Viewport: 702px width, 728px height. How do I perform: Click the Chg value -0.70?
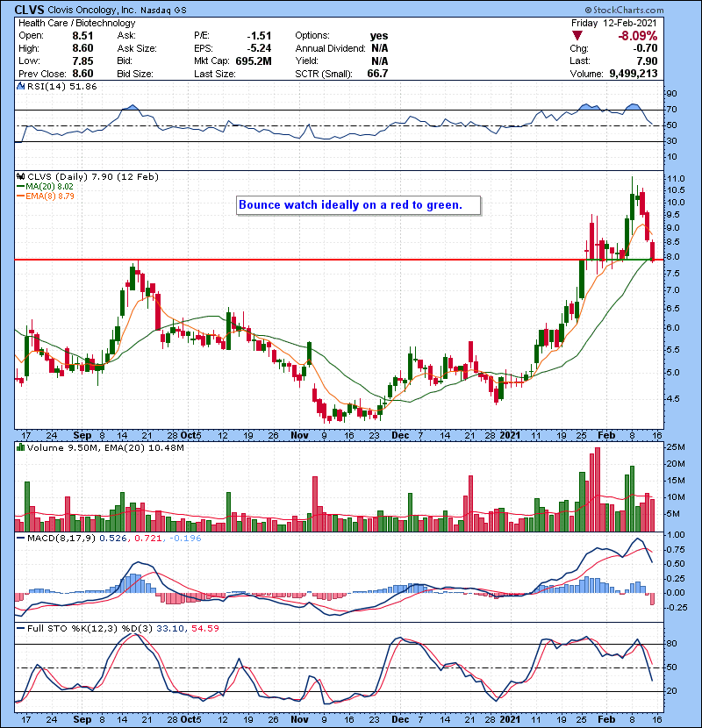646,48
